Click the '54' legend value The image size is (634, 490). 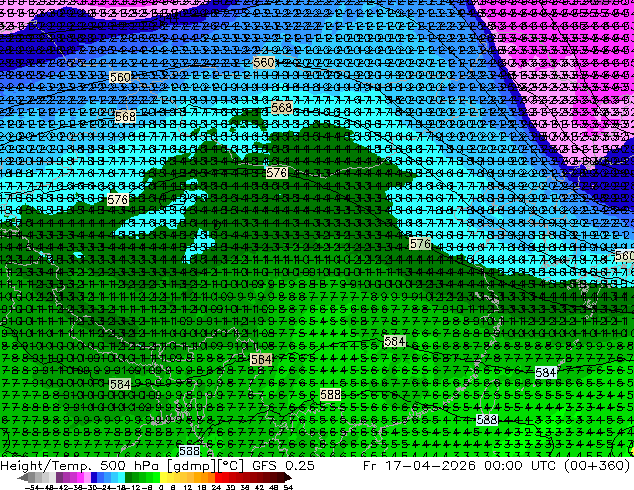point(287,487)
